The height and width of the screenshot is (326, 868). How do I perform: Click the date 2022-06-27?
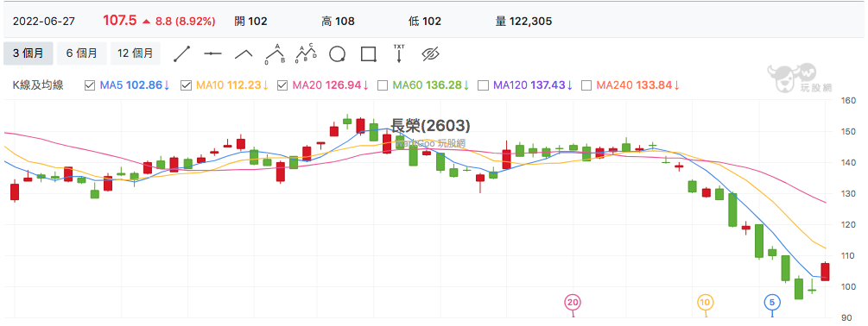tap(44, 22)
